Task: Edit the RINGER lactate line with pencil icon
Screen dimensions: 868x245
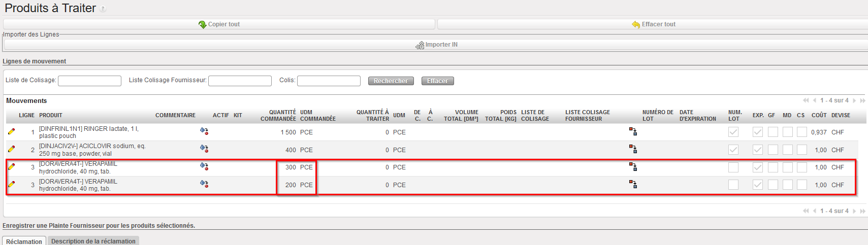Action: click(x=12, y=131)
